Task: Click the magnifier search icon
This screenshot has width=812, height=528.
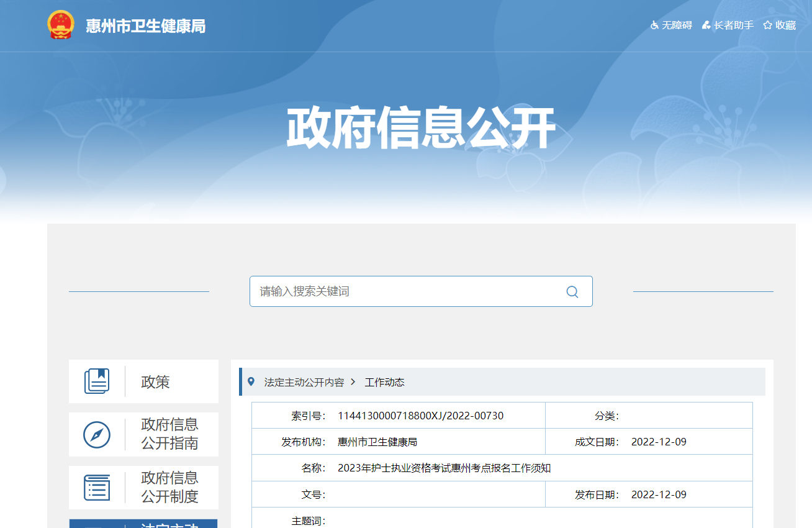Action: (572, 292)
